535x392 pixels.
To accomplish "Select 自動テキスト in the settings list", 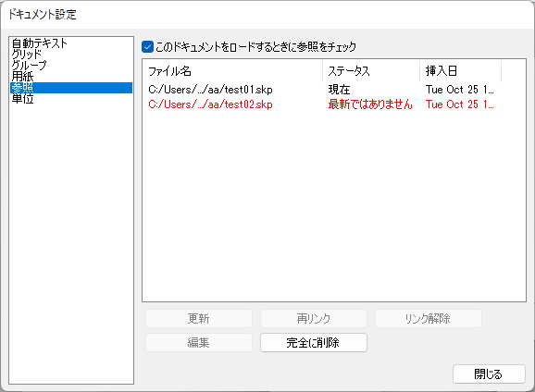I will [71, 43].
